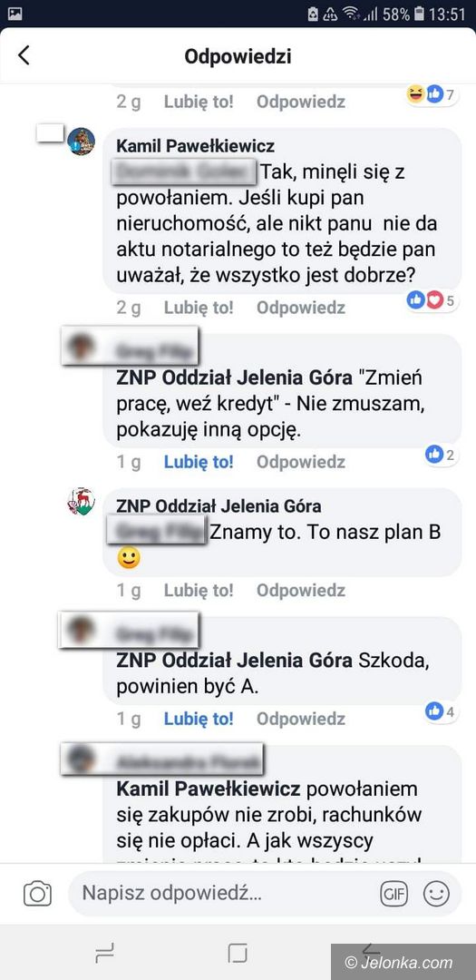Toggle 'Lubię to!' under the 'Zmień pracę' comment

pyautogui.click(x=199, y=462)
